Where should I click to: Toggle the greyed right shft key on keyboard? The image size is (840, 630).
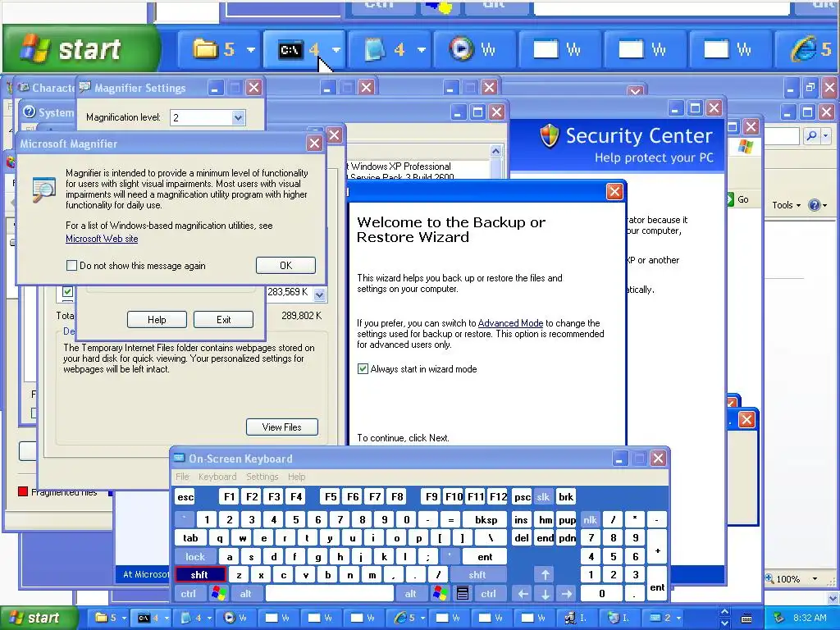477,575
